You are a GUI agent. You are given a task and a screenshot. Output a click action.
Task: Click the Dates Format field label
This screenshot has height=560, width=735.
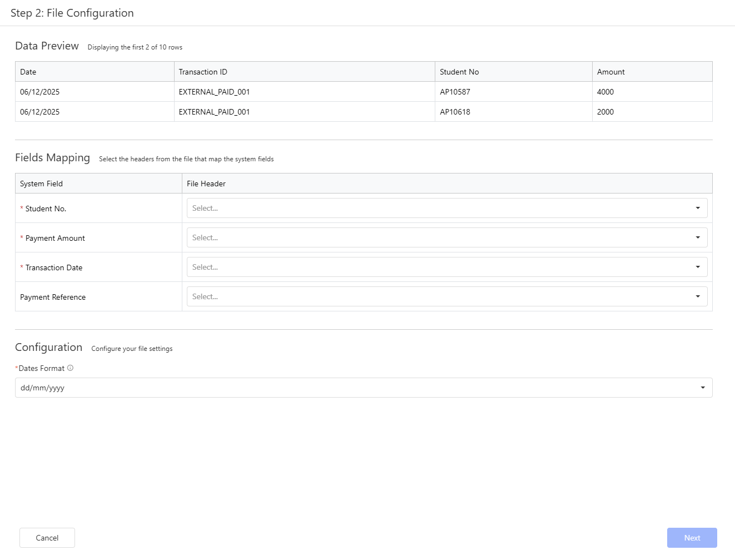41,368
